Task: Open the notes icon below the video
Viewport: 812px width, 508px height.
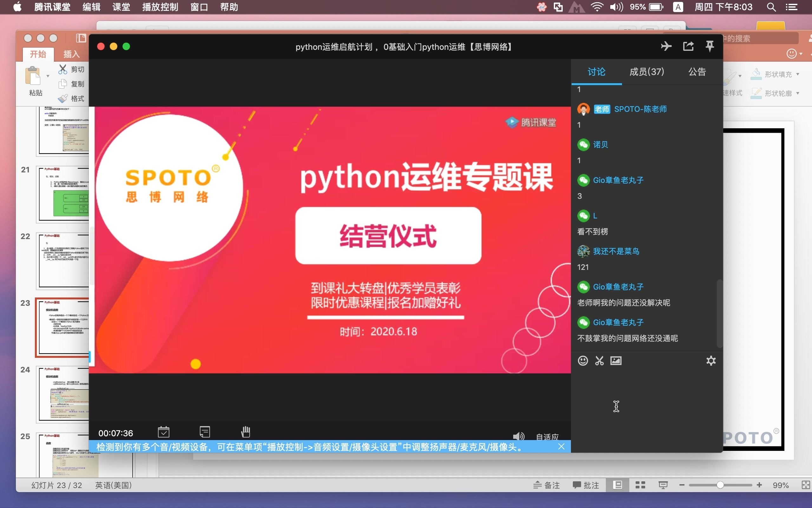Action: (205, 432)
